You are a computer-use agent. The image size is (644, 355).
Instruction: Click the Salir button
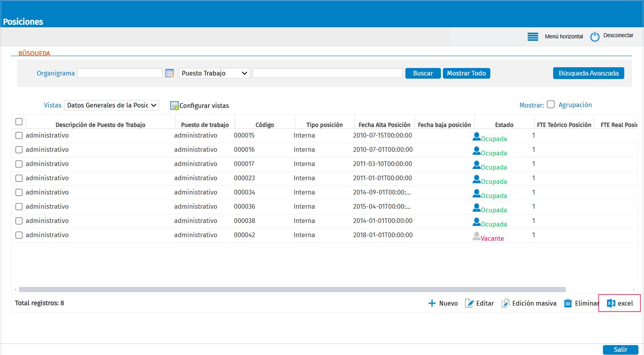[621, 349]
